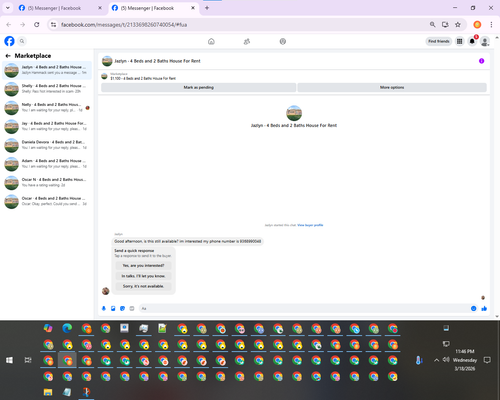Click the choose sticker icon
This screenshot has width=500, height=400.
point(122,309)
